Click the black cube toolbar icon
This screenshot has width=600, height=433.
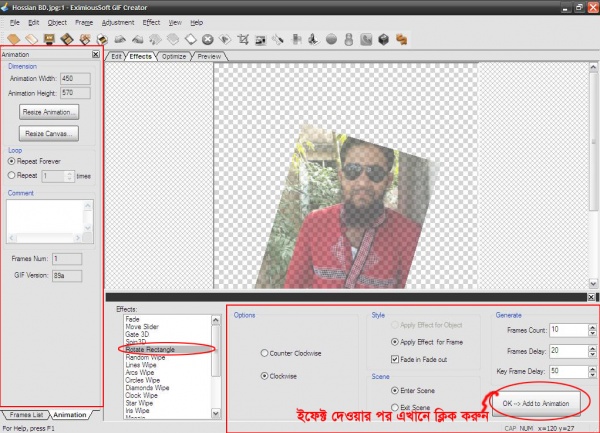point(383,40)
